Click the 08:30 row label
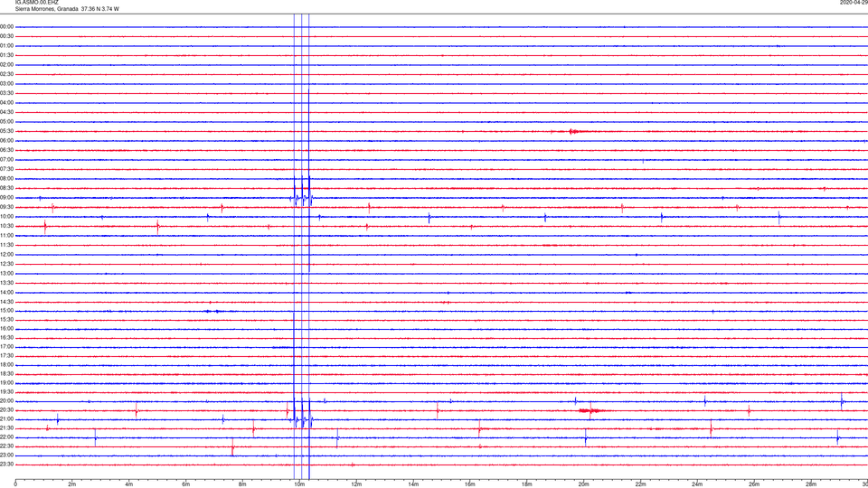 (x=6, y=188)
